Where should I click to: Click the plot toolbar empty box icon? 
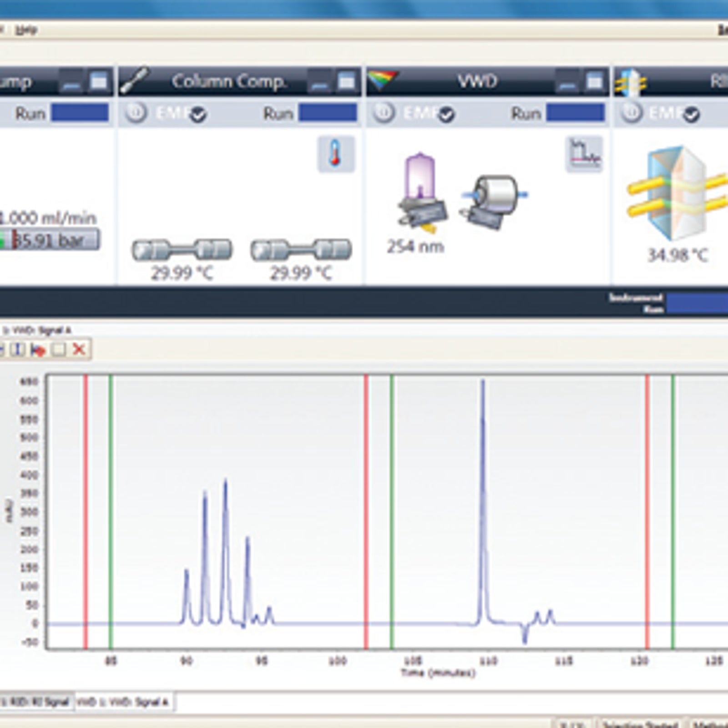(59, 349)
